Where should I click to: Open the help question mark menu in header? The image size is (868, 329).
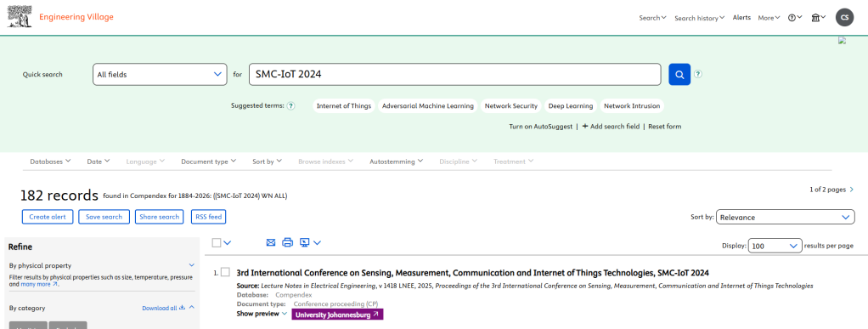pos(795,18)
